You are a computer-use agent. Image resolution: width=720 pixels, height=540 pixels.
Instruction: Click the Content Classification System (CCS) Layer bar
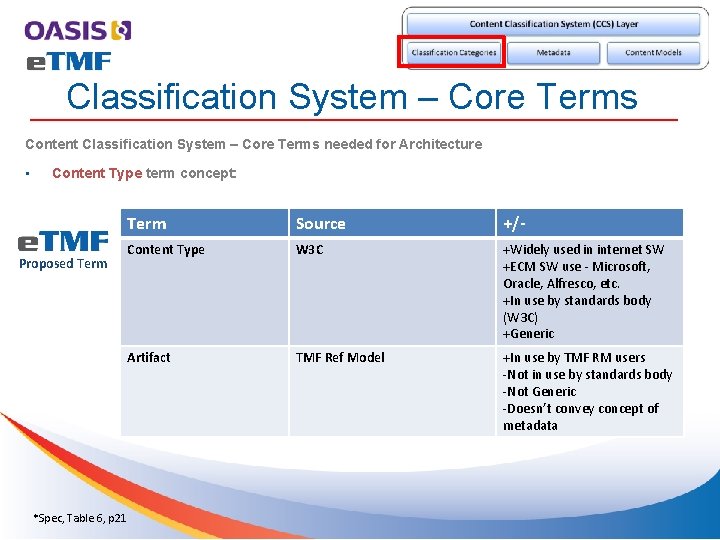tap(553, 24)
